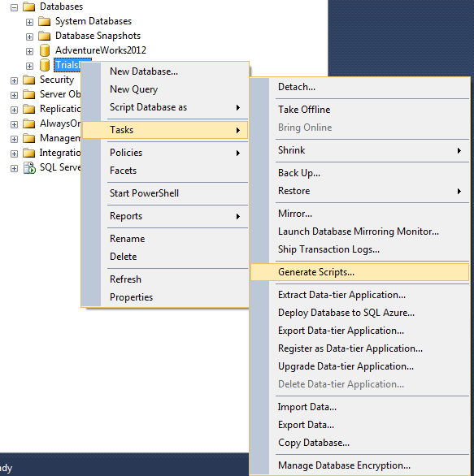Click the SQL Server Agent icon
The height and width of the screenshot is (476, 474).
[29, 167]
